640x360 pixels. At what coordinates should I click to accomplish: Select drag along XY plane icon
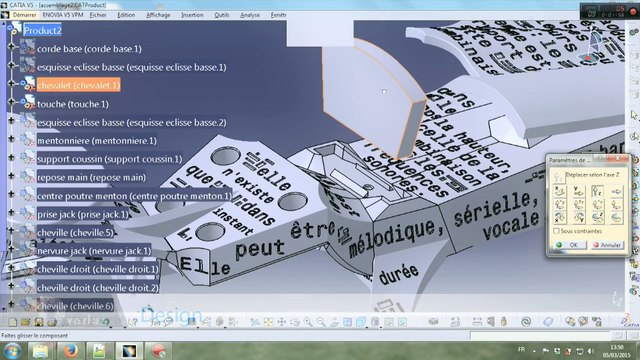(x=560, y=204)
